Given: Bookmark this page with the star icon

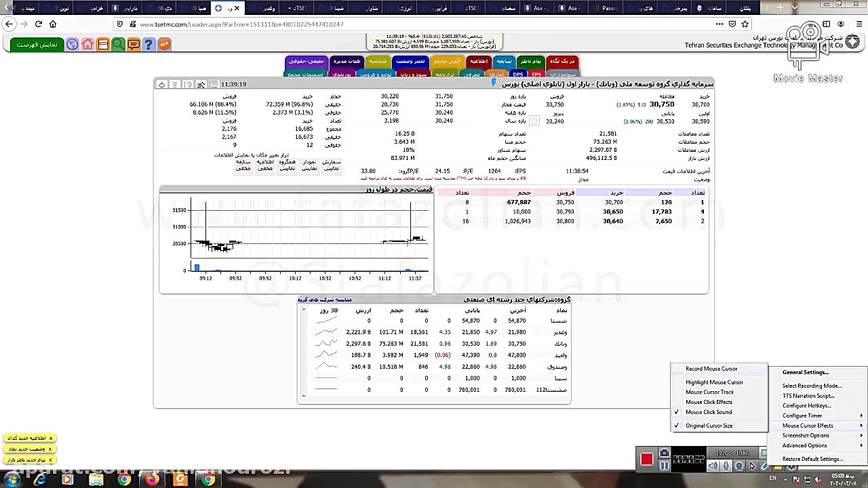Looking at the screenshot, I should (745, 24).
